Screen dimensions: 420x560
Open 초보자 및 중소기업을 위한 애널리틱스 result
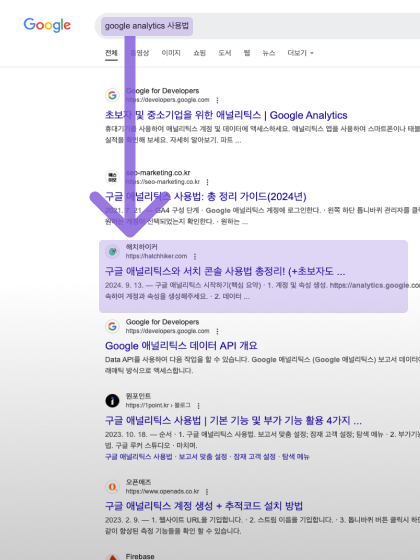click(x=226, y=115)
